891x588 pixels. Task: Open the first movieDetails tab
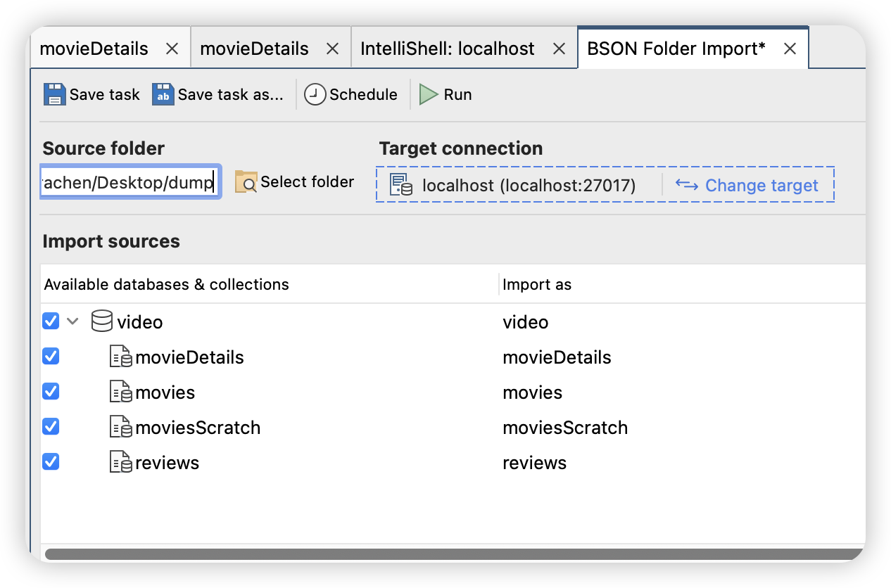(x=94, y=49)
